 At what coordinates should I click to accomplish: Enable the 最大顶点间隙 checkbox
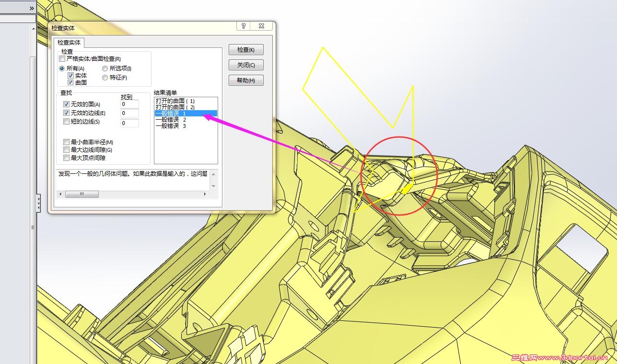pyautogui.click(x=66, y=158)
